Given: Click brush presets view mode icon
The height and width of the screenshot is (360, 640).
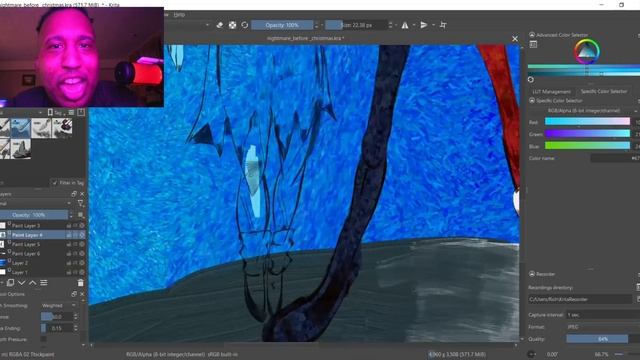Looking at the screenshot, I should [x=71, y=112].
